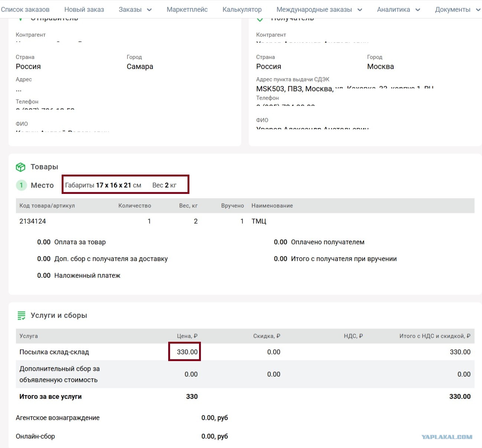Click the Итого с НДС и скидкой header
482x448 pixels.
click(435, 336)
